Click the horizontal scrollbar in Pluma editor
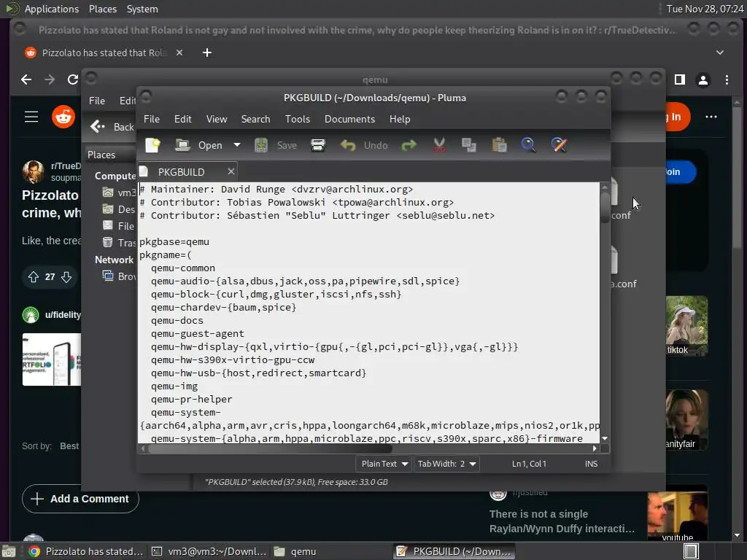 tap(270, 448)
